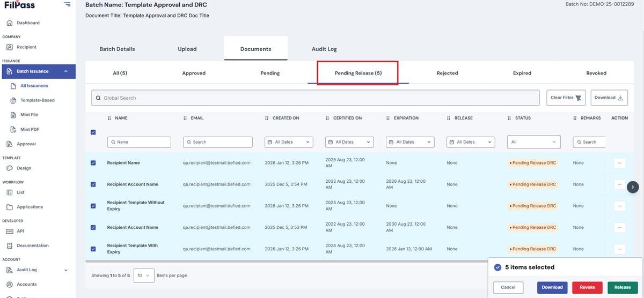Image resolution: width=644 pixels, height=298 pixels.
Task: Uncheck Recipient Template Without Expiry checkbox
Action: point(93,206)
